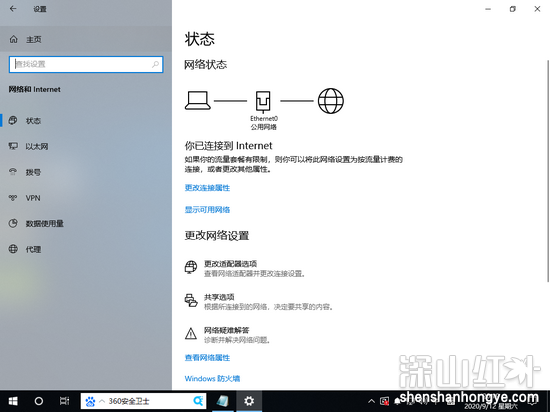
Task: Open the pinned notebook app on taskbar
Action: coord(223,401)
